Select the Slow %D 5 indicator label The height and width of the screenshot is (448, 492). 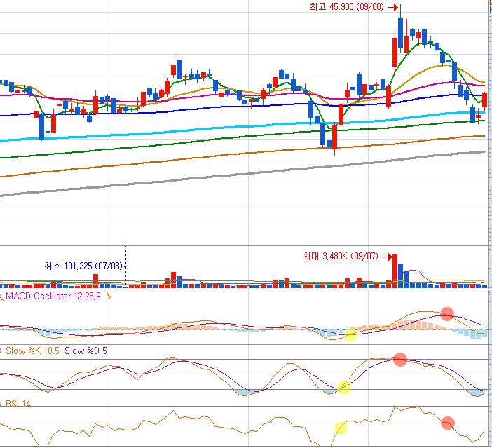coord(86,351)
